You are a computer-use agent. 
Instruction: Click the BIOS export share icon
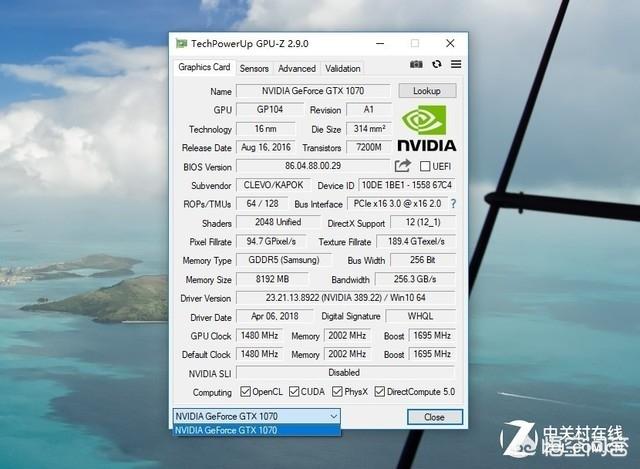tap(402, 166)
